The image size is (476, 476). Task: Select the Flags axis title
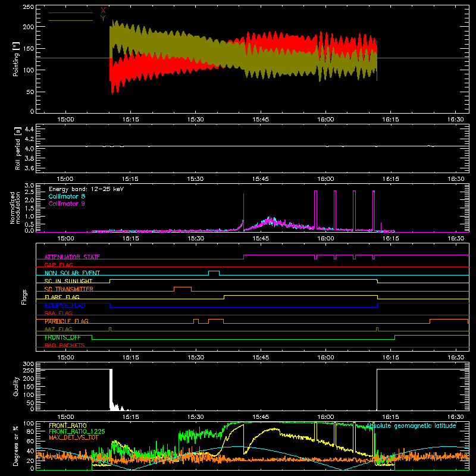pyautogui.click(x=24, y=297)
